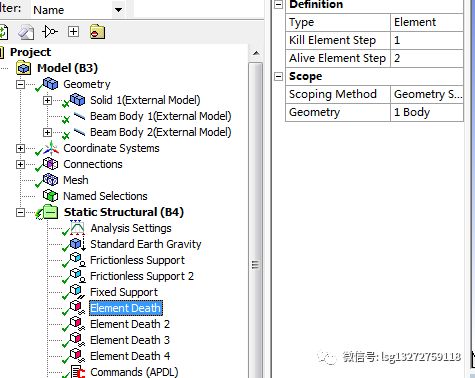Screen dimensions: 475x378
Task: Select Beam Body 2(External Model) label
Action: coord(161,132)
